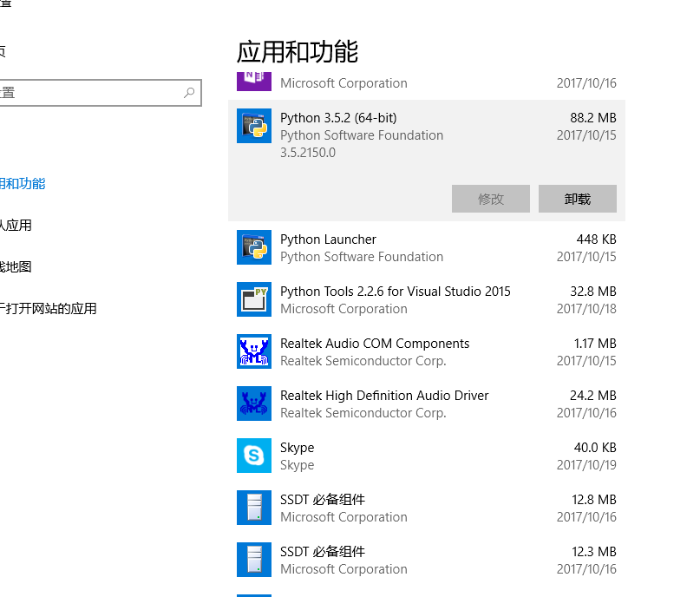The image size is (700, 597).
Task: Open the 离线地图 sidebar item
Action: (x=16, y=266)
